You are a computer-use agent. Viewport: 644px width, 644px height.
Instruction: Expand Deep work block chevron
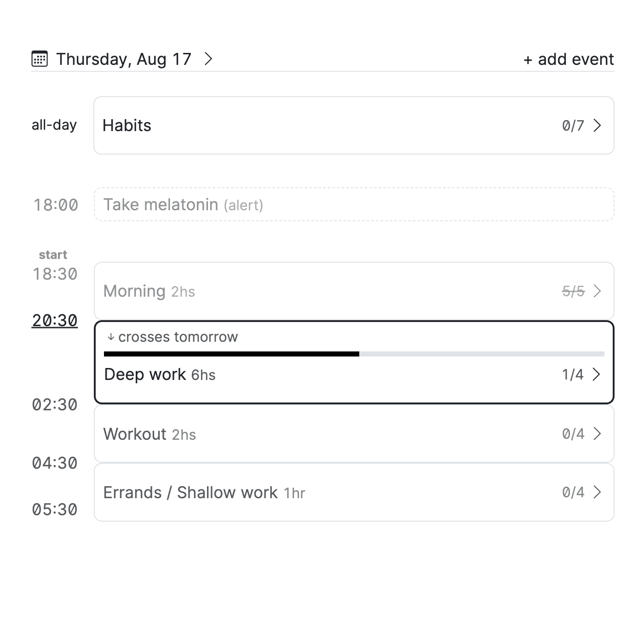tap(597, 374)
